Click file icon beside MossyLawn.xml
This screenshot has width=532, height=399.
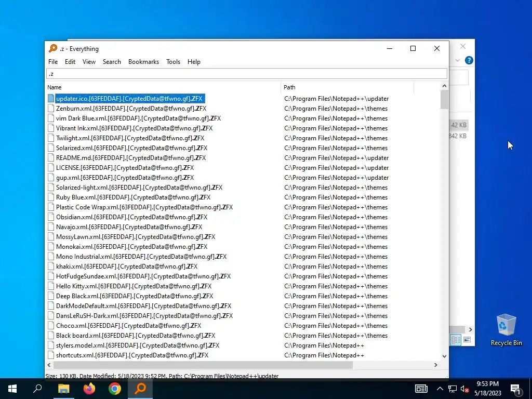(51, 236)
